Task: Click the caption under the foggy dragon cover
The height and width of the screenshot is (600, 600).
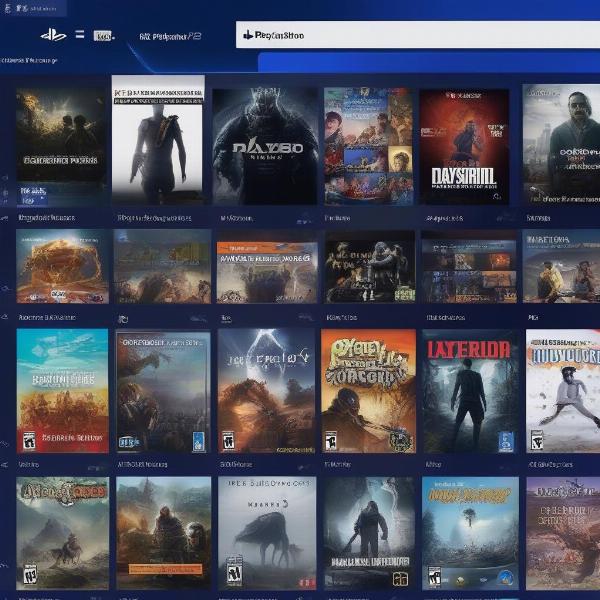Action: tap(142, 464)
